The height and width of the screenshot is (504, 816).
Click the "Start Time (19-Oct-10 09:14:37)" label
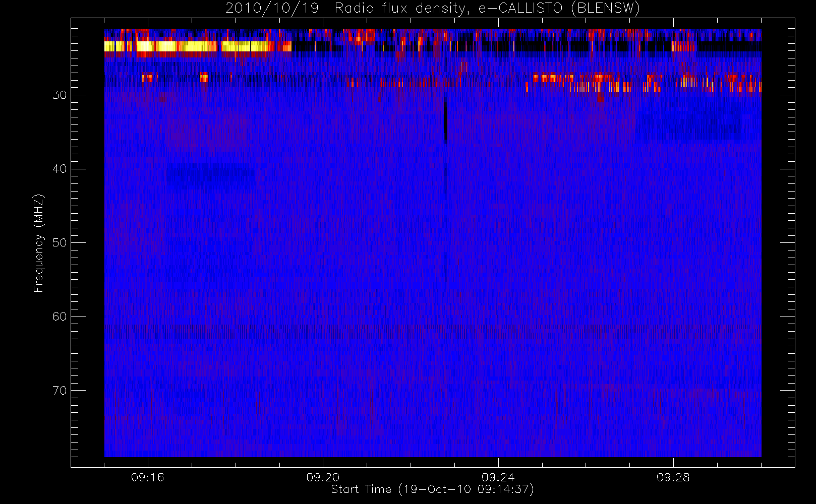coord(432,489)
